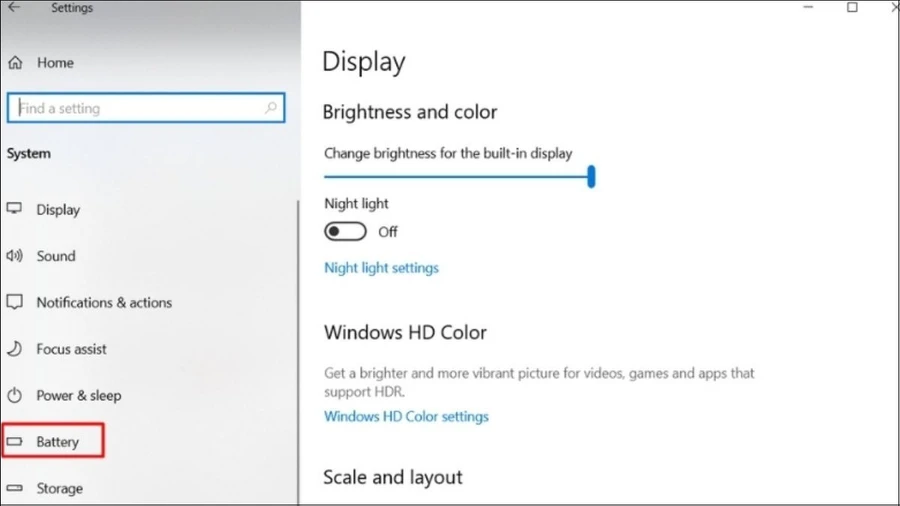This screenshot has width=900, height=506.
Task: Click the Windows HD Color heading
Action: [x=405, y=333]
